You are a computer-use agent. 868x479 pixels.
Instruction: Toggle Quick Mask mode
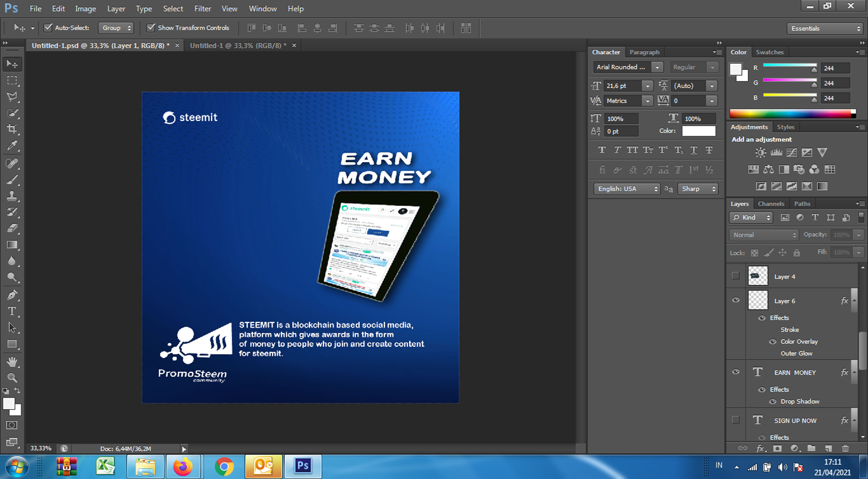tap(12, 425)
